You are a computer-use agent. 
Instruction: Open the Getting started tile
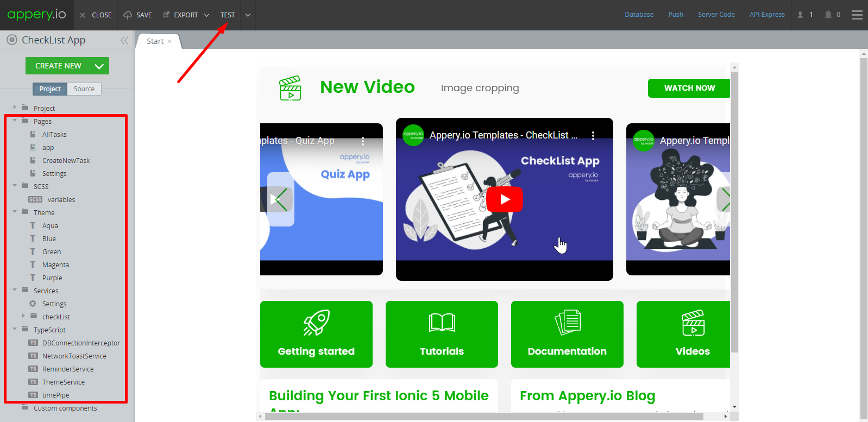point(316,334)
